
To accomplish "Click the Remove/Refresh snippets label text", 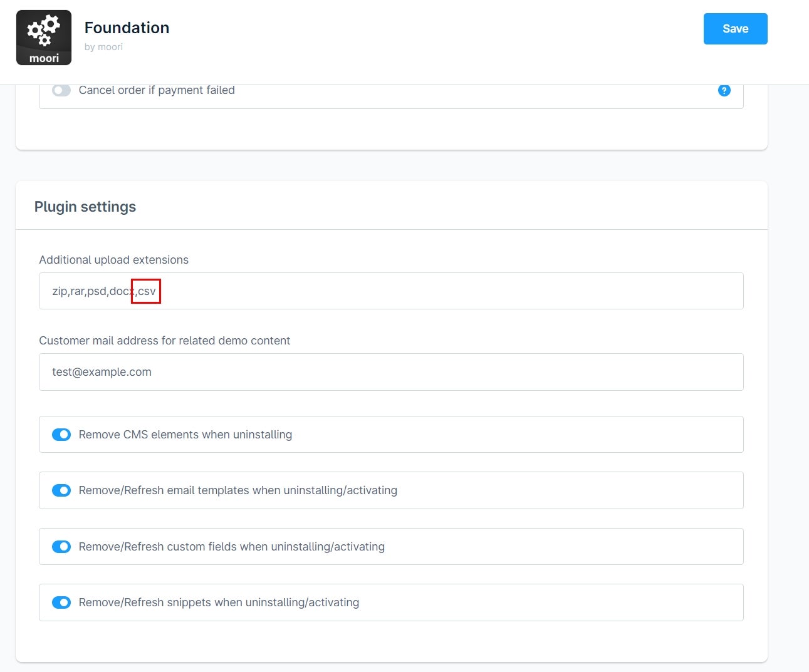I will coord(219,602).
